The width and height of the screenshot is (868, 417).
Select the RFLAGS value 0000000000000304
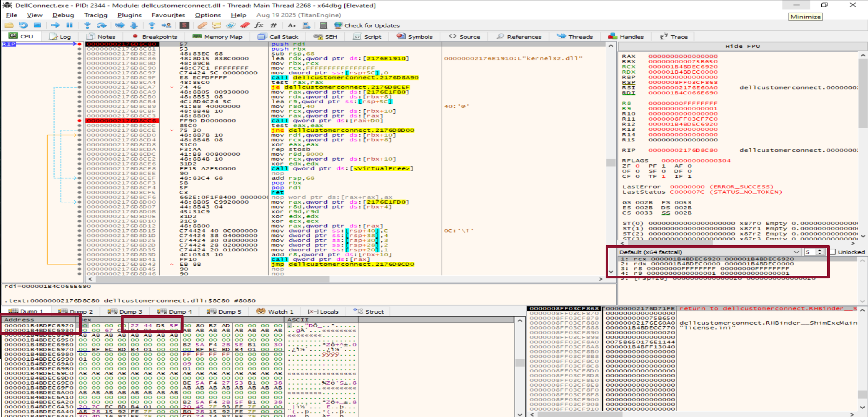pyautogui.click(x=696, y=161)
